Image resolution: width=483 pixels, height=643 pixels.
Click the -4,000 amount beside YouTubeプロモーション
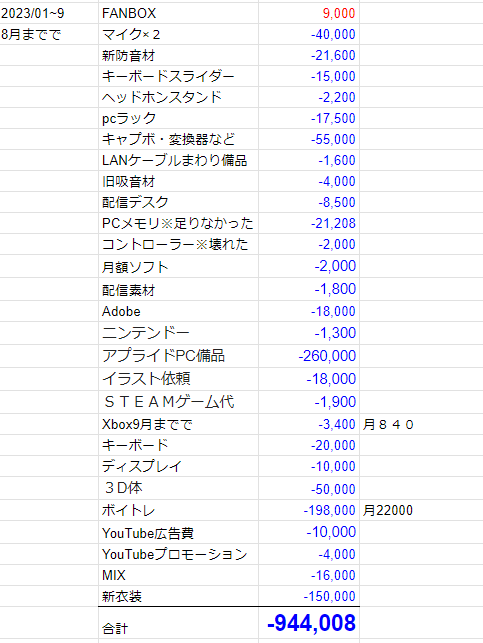click(x=309, y=554)
